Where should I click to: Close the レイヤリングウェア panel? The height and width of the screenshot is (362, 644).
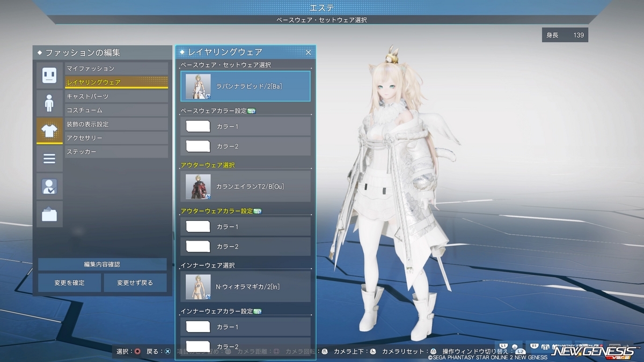(x=308, y=52)
